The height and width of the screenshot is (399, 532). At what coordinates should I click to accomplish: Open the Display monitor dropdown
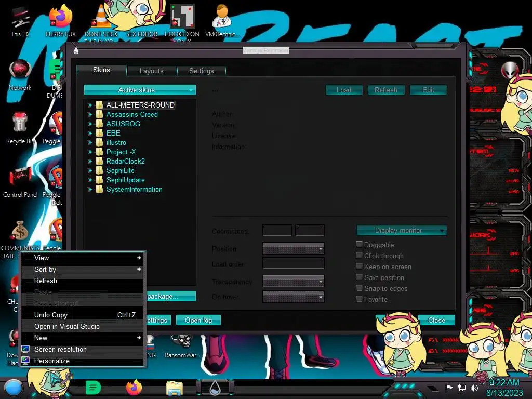click(x=402, y=230)
